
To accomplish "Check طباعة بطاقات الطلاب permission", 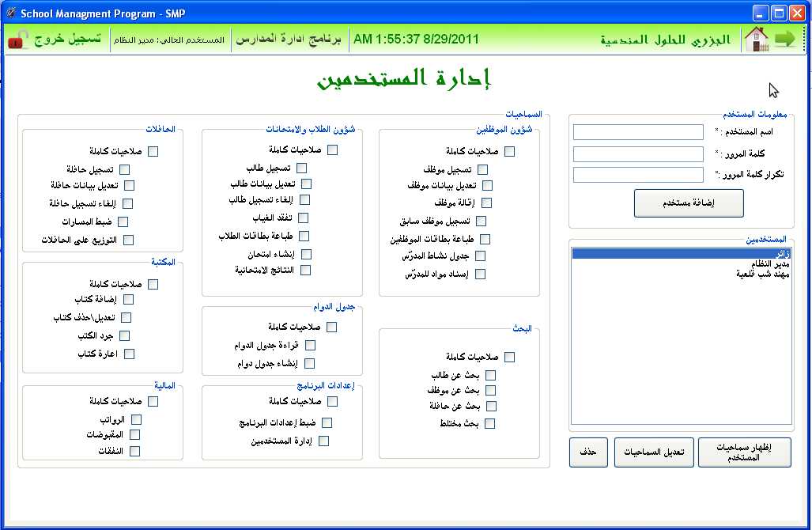I will click(x=304, y=237).
